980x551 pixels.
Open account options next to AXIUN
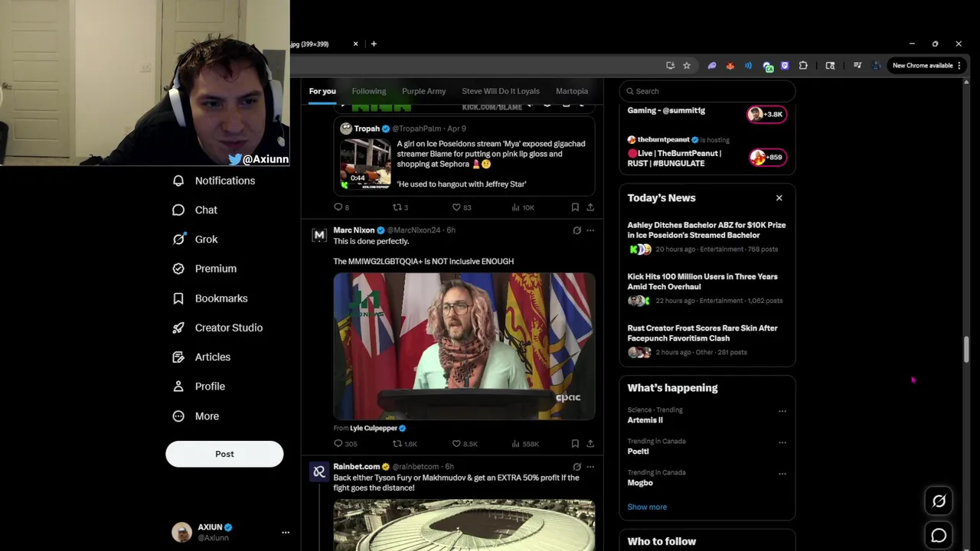[286, 533]
